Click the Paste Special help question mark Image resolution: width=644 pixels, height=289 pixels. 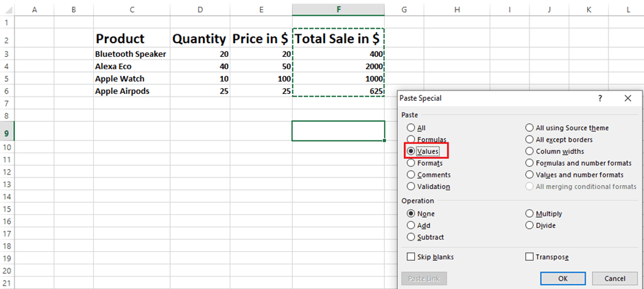click(600, 99)
